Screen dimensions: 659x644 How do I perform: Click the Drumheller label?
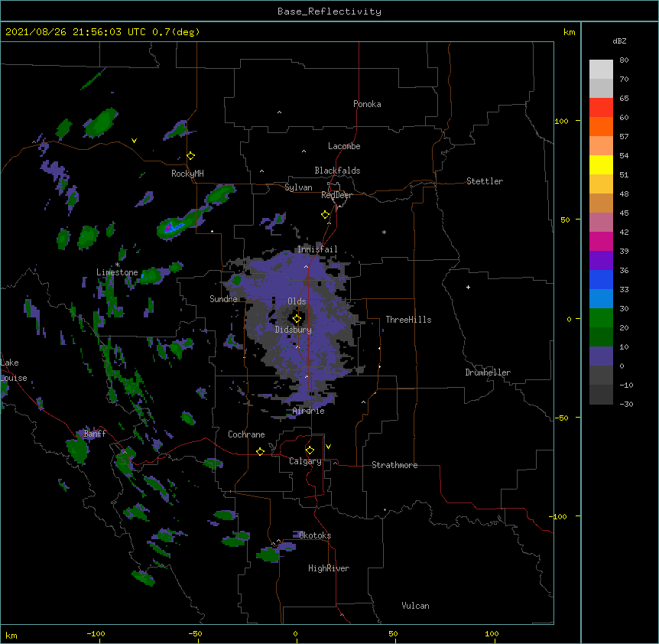[x=488, y=372]
